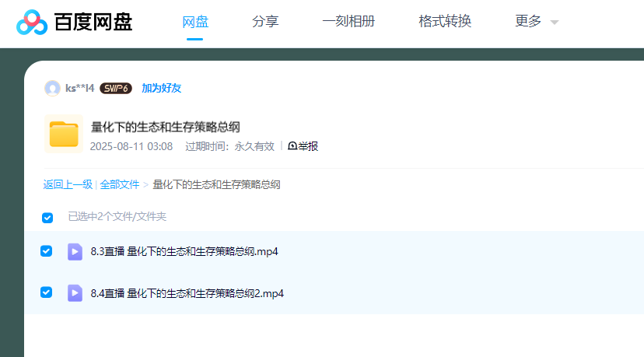Click the video icon for 8.3直播 file

coord(75,251)
